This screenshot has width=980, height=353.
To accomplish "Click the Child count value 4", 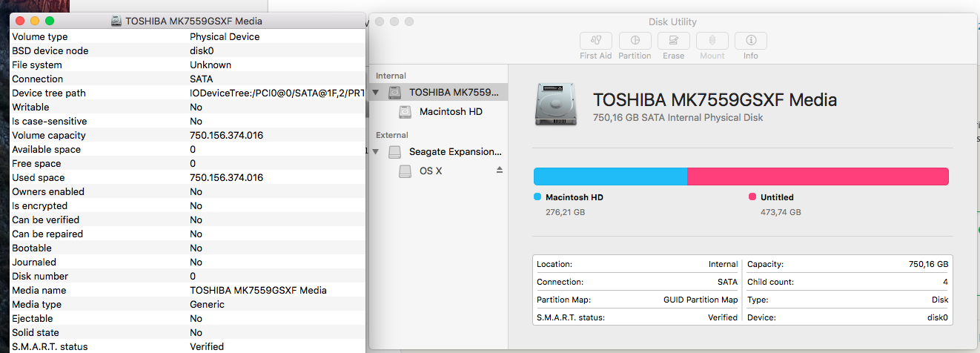I will (x=945, y=282).
